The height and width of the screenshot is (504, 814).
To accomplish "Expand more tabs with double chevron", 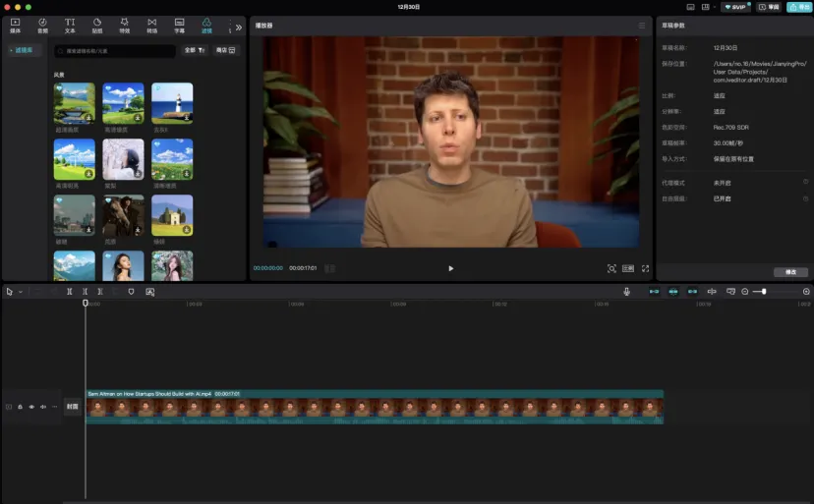I will click(x=238, y=28).
